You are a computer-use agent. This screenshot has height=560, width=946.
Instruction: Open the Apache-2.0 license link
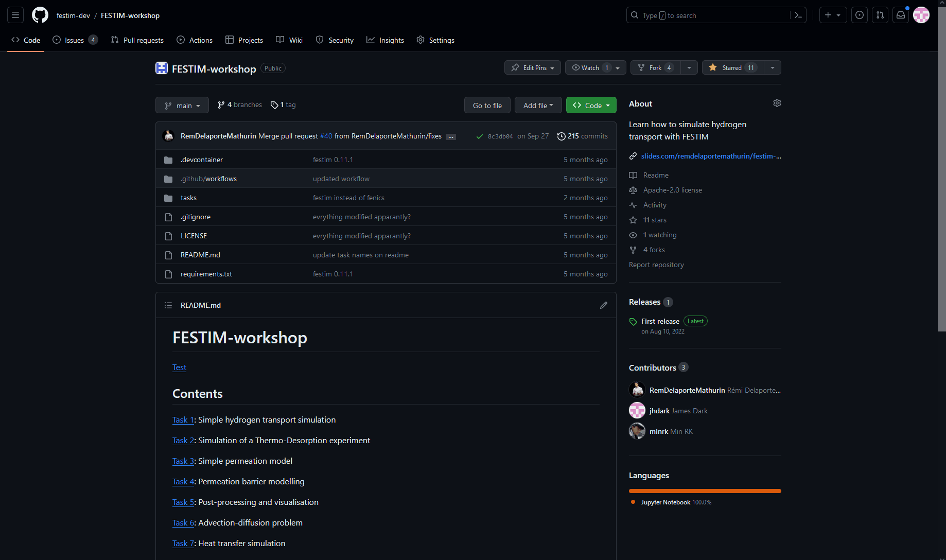[x=672, y=190]
